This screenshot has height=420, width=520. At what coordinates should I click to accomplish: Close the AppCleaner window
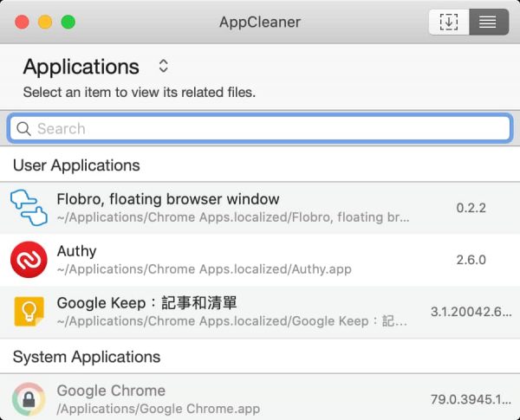coord(22,23)
